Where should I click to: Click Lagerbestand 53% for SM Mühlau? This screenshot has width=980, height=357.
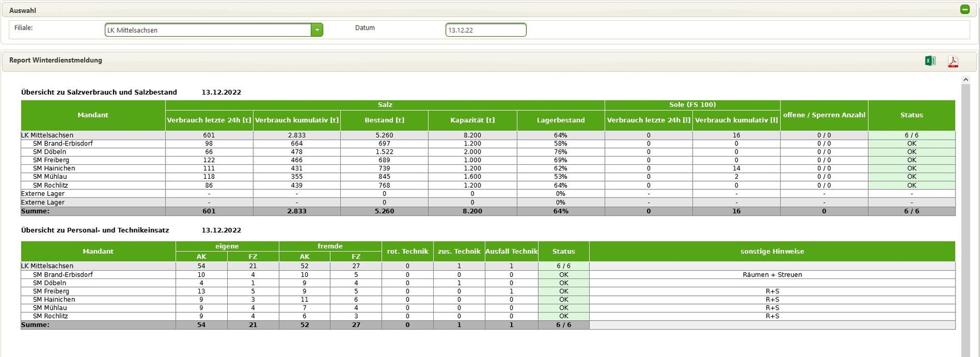coord(561,177)
